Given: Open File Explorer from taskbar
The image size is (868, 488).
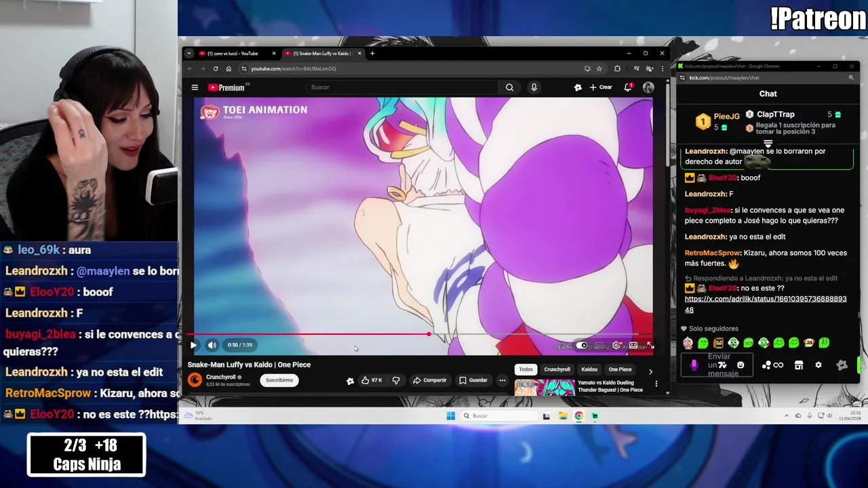Looking at the screenshot, I should (x=563, y=415).
